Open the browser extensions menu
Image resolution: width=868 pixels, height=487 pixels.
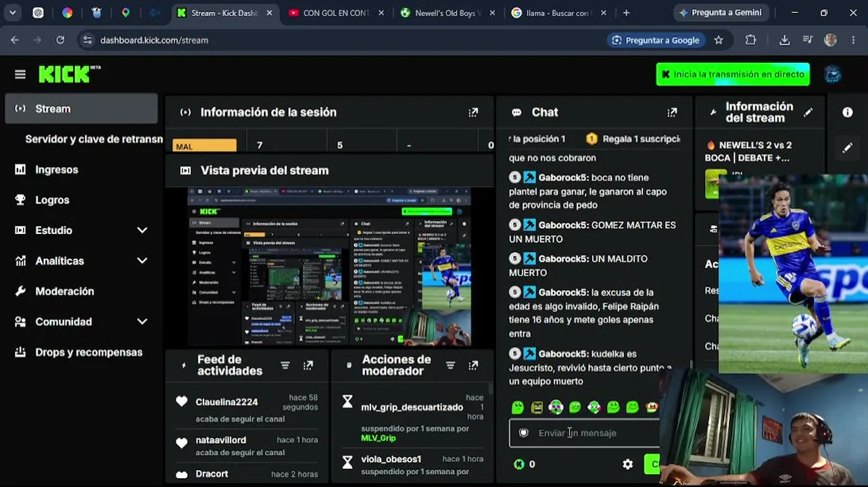[x=750, y=40]
